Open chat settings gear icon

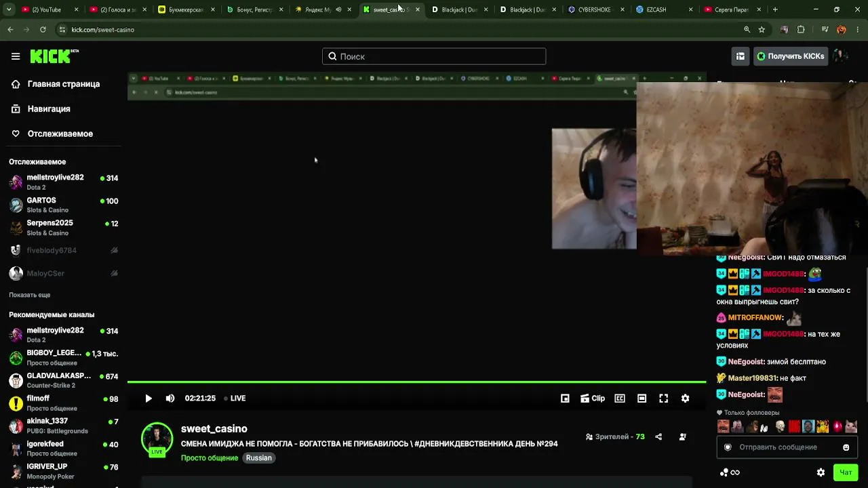[821, 472]
